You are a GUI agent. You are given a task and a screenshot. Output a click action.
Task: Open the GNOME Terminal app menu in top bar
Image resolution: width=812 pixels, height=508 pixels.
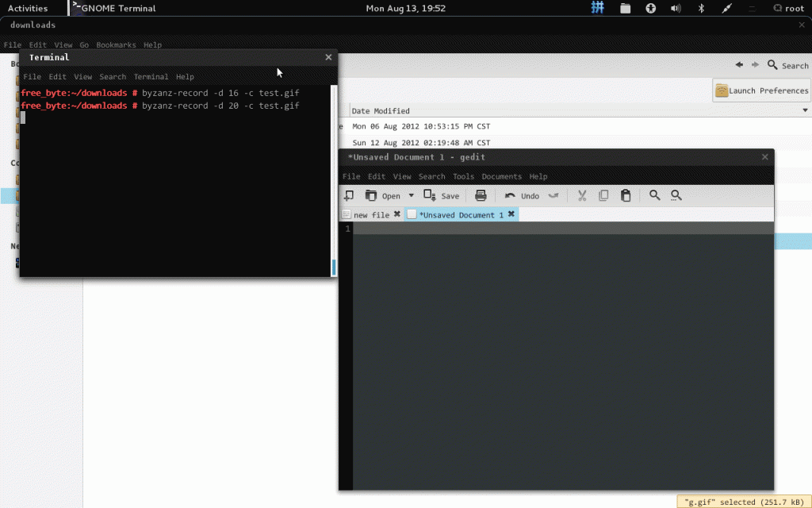(114, 8)
